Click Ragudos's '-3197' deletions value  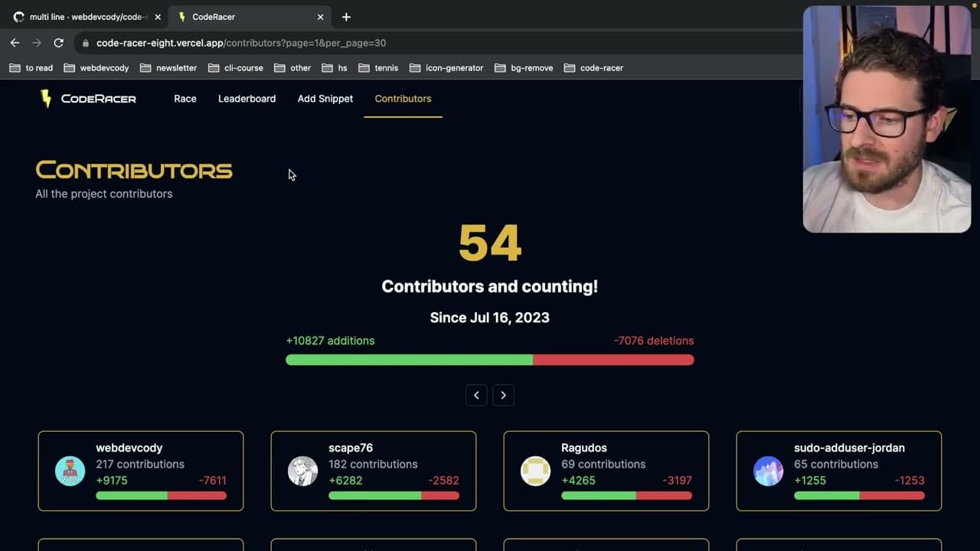(x=677, y=481)
